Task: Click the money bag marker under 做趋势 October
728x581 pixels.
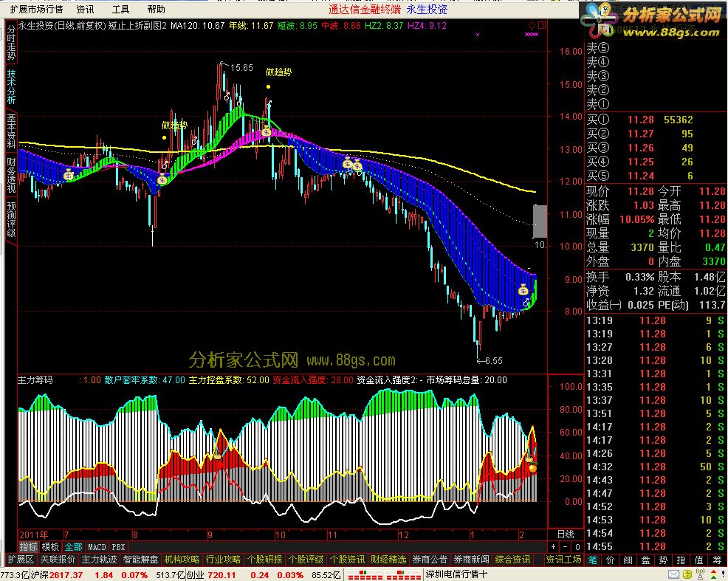Action: [266, 131]
